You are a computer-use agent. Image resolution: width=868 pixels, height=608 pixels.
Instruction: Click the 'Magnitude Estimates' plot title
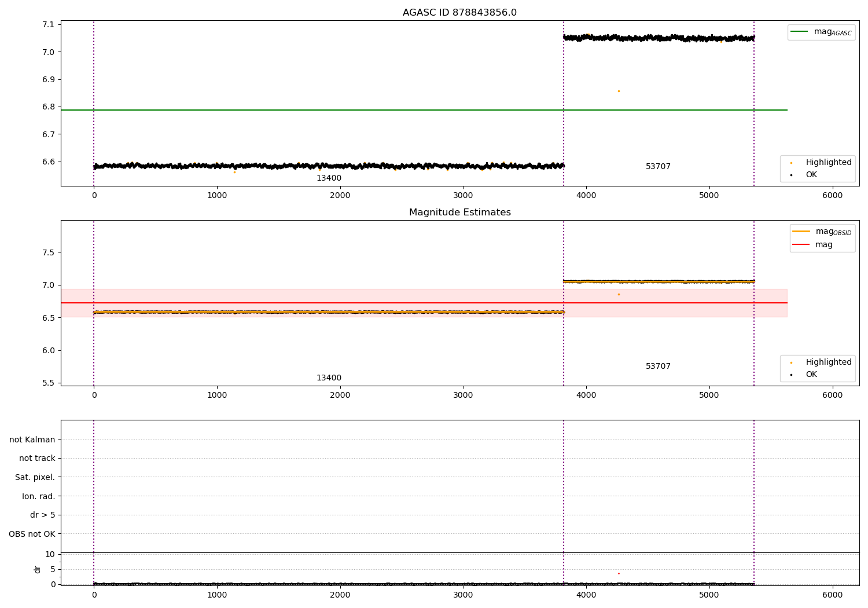(x=459, y=213)
